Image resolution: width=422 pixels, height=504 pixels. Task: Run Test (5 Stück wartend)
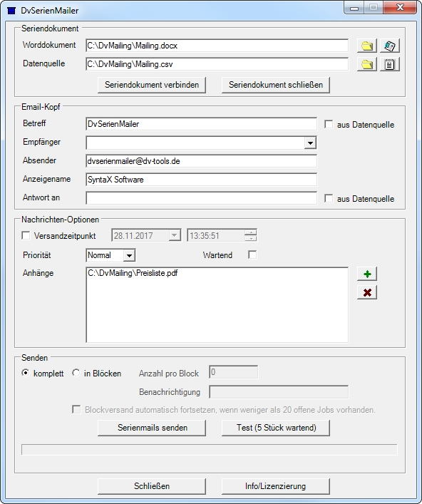276,428
